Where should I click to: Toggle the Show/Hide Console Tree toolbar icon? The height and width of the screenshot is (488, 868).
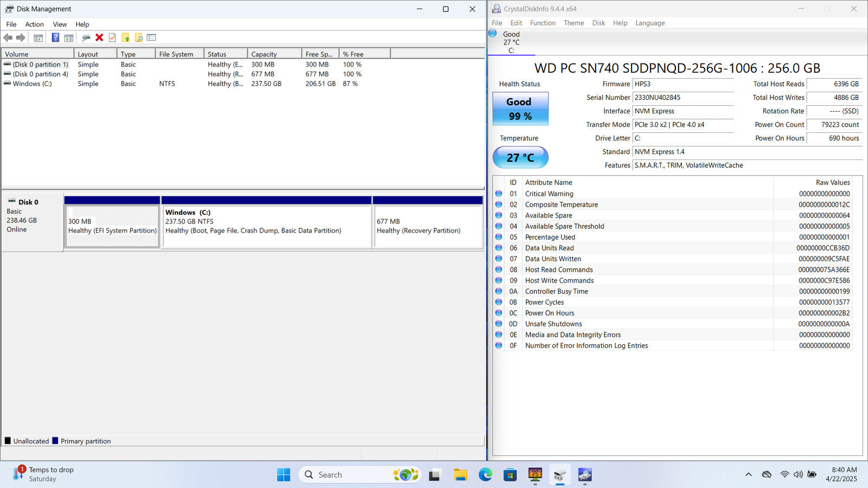coord(38,37)
